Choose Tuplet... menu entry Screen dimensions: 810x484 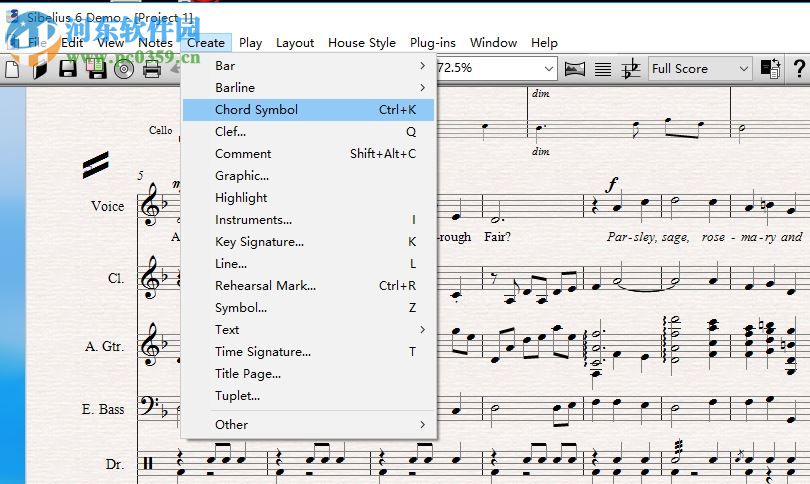pyautogui.click(x=308, y=396)
